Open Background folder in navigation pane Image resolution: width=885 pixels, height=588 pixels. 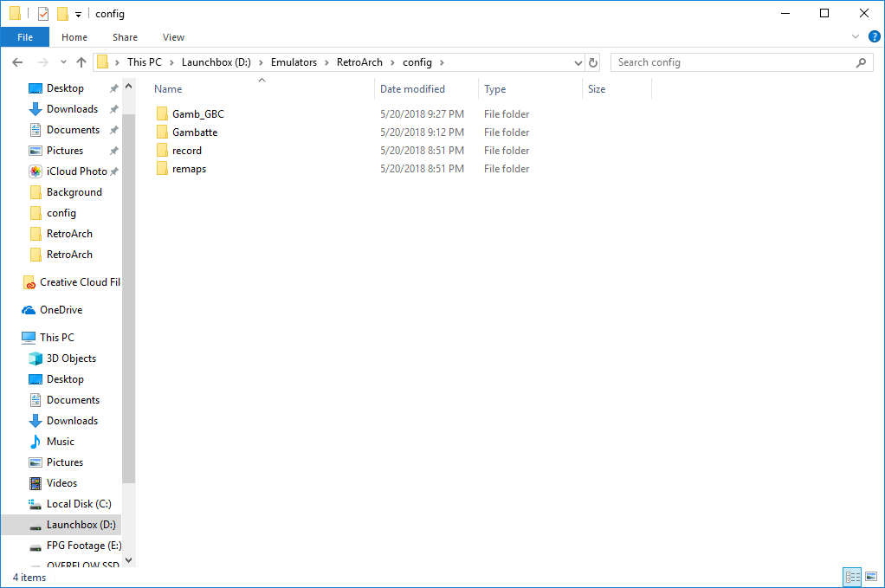pos(74,192)
